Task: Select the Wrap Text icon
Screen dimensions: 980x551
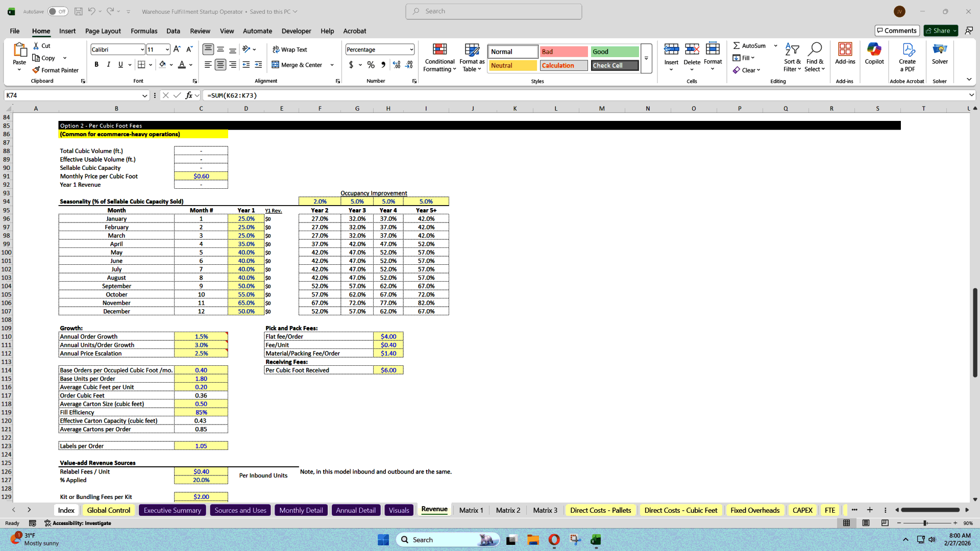Action: pyautogui.click(x=275, y=49)
